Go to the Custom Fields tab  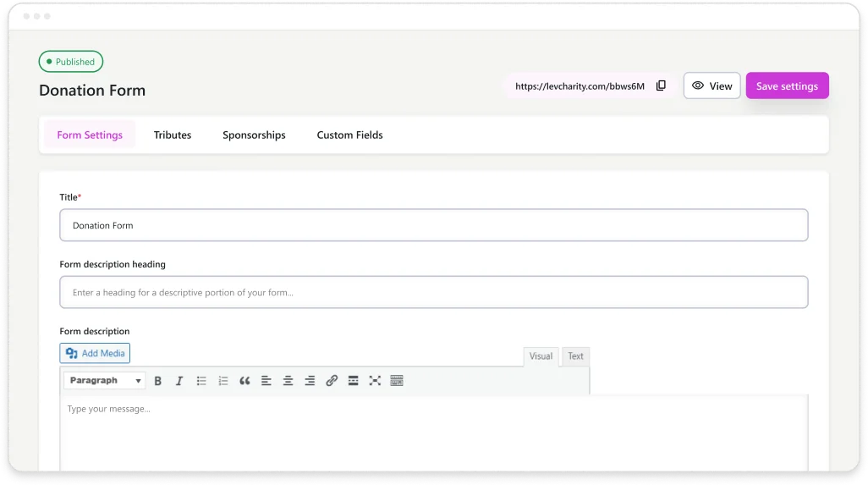pyautogui.click(x=349, y=135)
